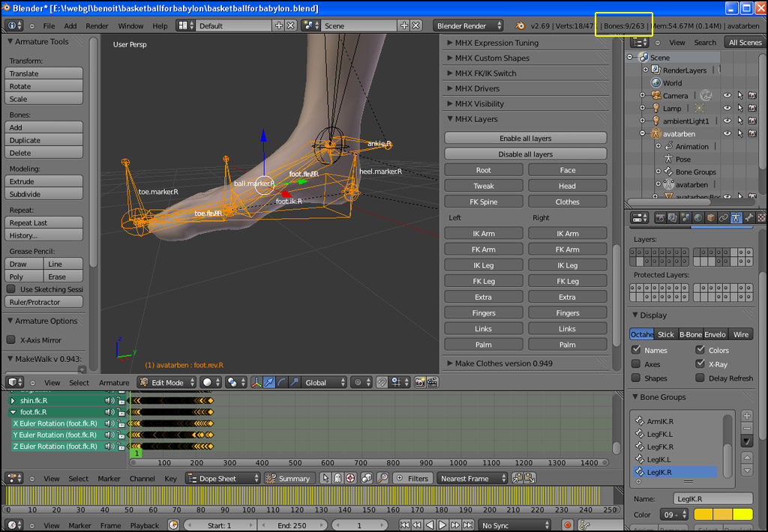Select the translate manipulator arrow
This screenshot has height=532, width=768.
pyautogui.click(x=269, y=383)
